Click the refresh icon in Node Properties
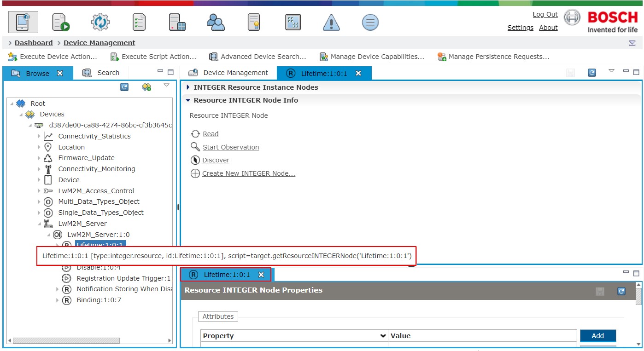 point(621,291)
